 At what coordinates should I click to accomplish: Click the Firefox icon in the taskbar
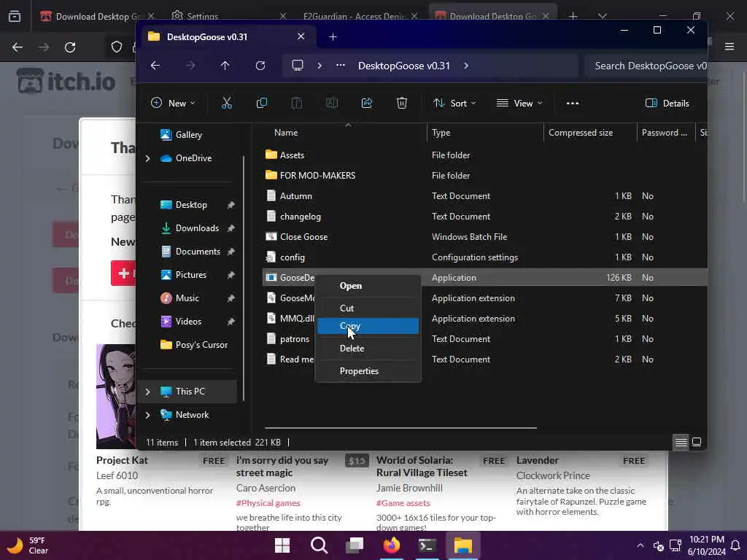[392, 545]
